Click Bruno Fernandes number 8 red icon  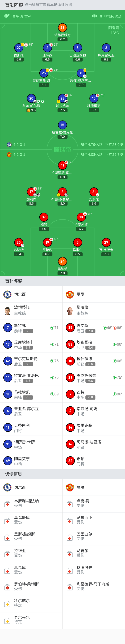point(62,192)
